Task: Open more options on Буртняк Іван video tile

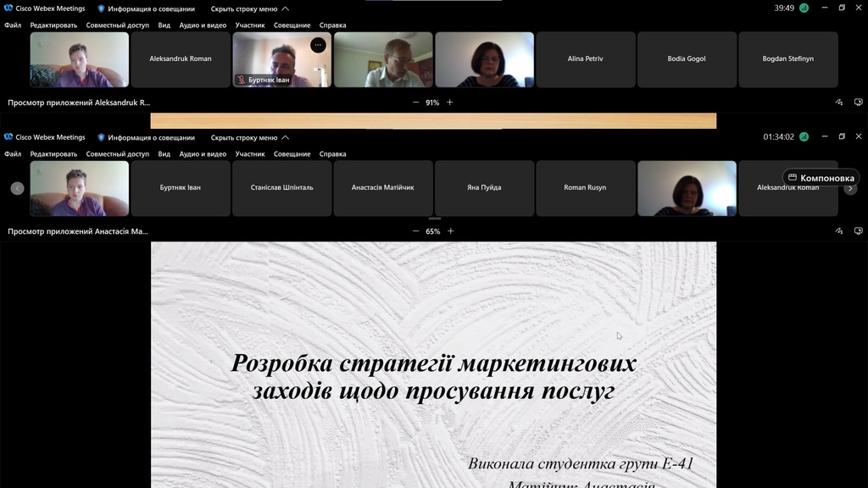Action: [x=318, y=45]
